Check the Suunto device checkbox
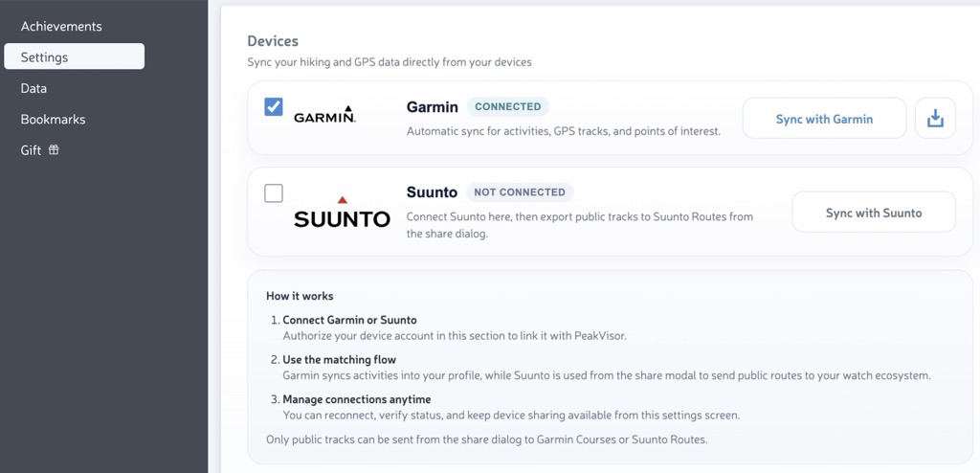 273,193
